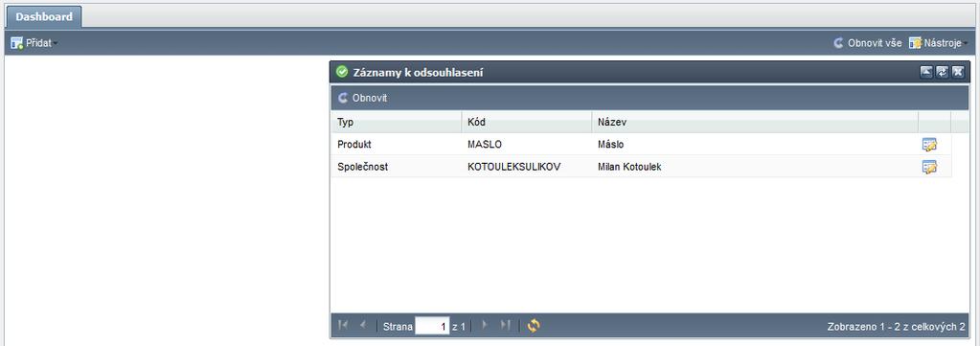Image resolution: width=980 pixels, height=346 pixels.
Task: Refresh panel via header refresh icon
Action: pyautogui.click(x=942, y=73)
